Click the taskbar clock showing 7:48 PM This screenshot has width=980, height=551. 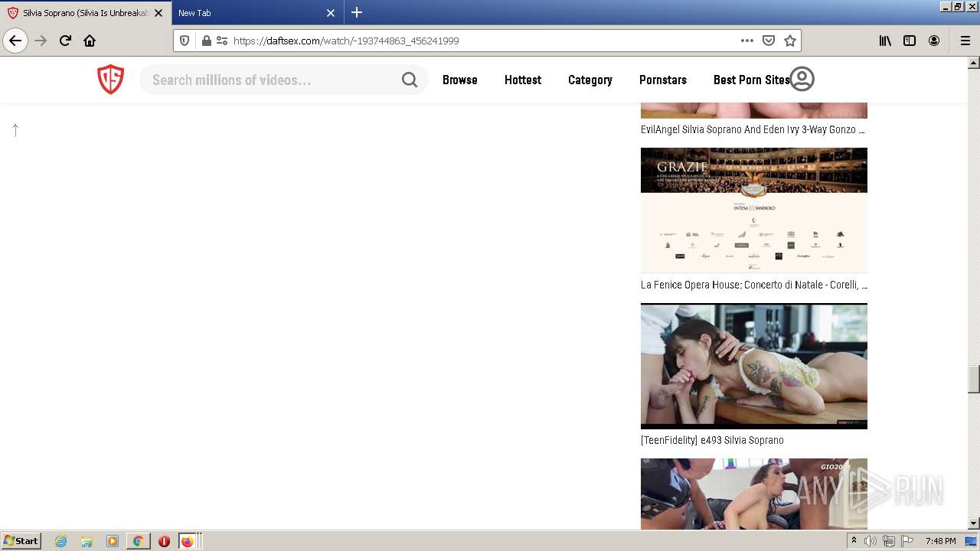[940, 541]
